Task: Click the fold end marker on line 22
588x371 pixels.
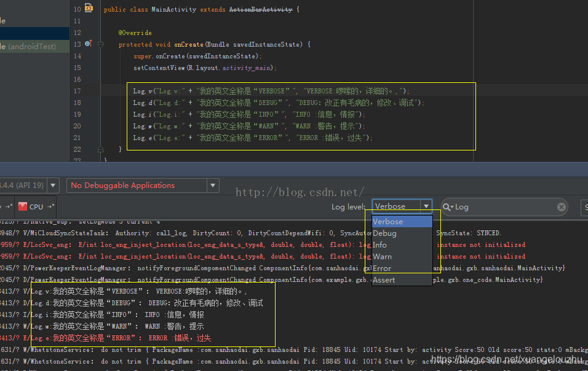Action: coord(100,149)
